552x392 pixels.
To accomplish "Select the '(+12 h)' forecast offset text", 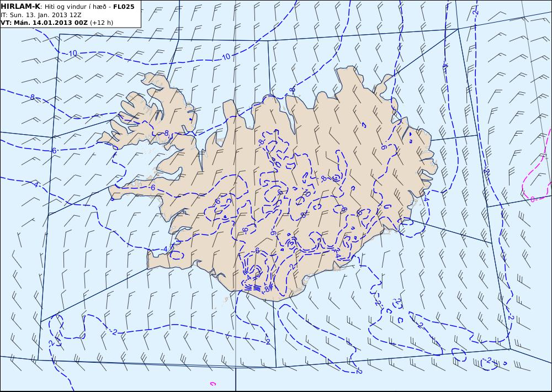I will click(102, 23).
